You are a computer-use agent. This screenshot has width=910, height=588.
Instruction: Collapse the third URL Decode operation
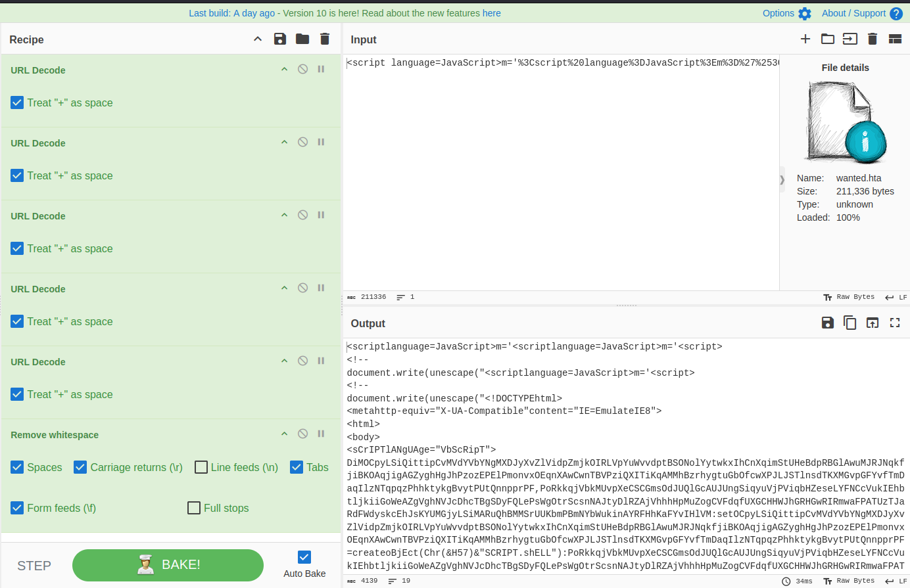(x=284, y=215)
